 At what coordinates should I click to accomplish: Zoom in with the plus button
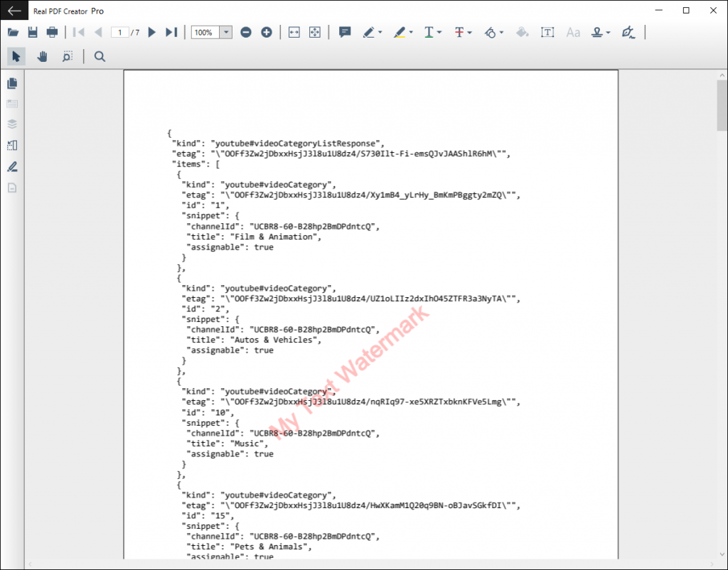pos(267,33)
